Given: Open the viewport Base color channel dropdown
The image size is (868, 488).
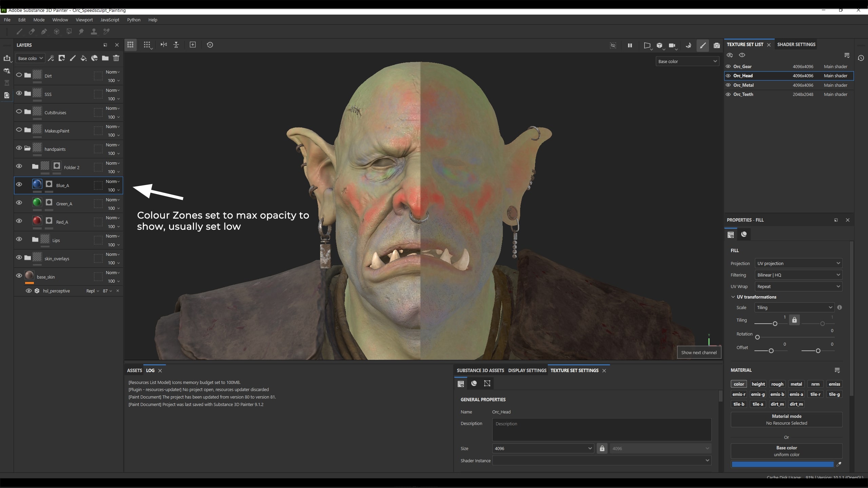Looking at the screenshot, I should click(687, 61).
